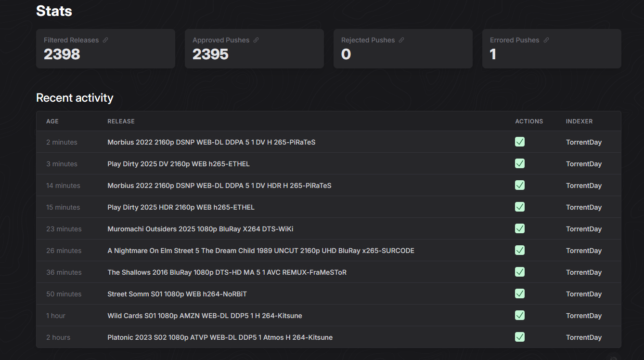The height and width of the screenshot is (360, 644).
Task: Click action checkmark for Play Dirty 2025 HDR row
Action: (520, 207)
